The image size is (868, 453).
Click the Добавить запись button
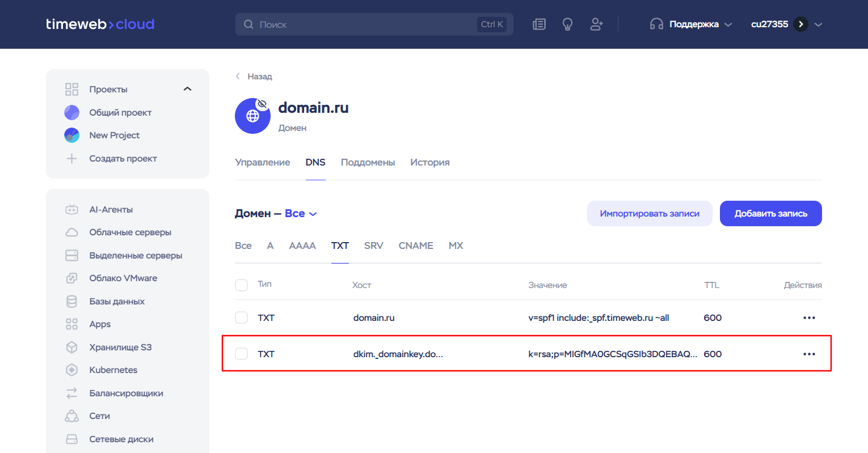(x=770, y=214)
